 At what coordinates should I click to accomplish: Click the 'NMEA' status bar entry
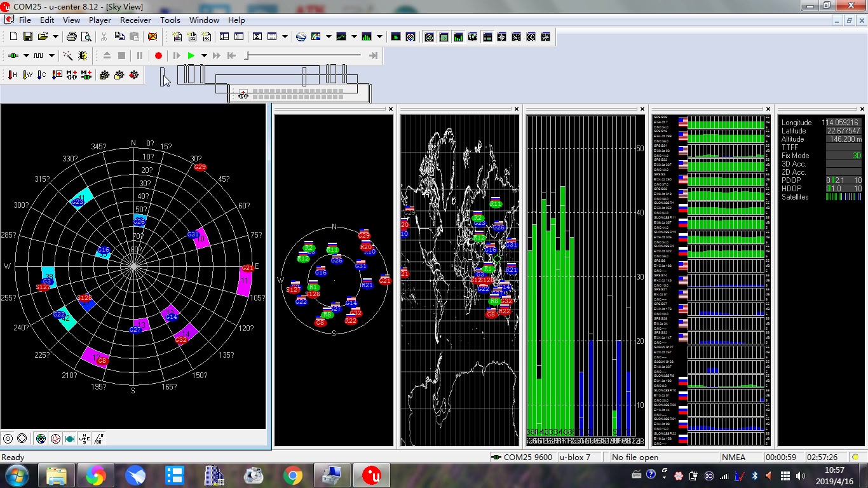tap(741, 457)
